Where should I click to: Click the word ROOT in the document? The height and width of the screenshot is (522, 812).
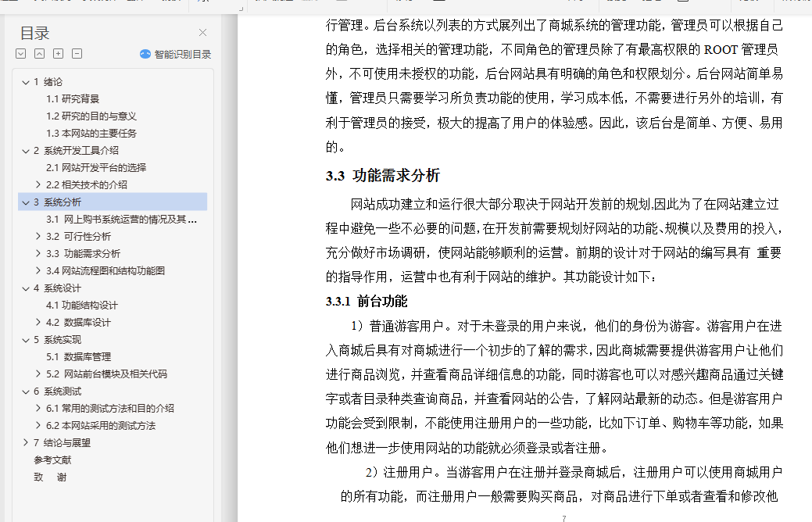coord(721,50)
